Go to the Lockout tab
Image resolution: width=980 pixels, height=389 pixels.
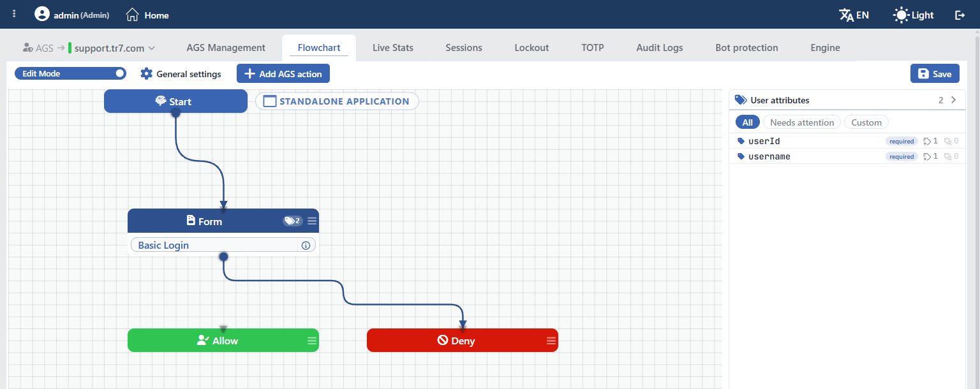[531, 48]
